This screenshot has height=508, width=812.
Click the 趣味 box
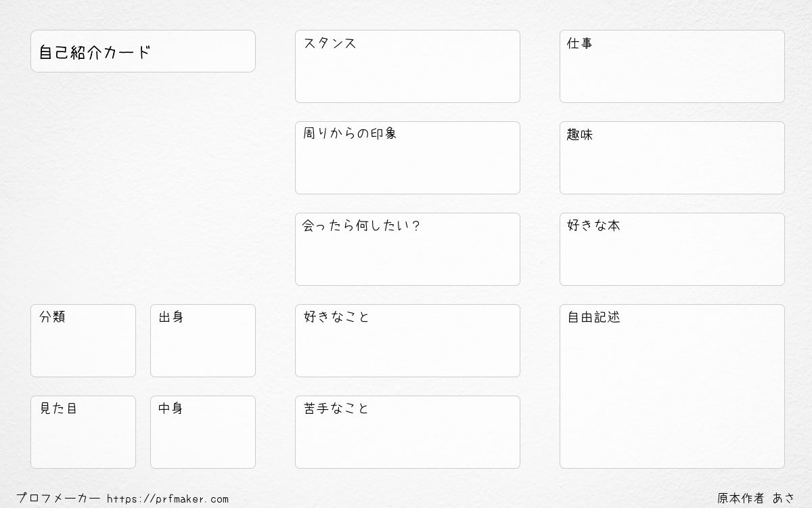pos(672,158)
